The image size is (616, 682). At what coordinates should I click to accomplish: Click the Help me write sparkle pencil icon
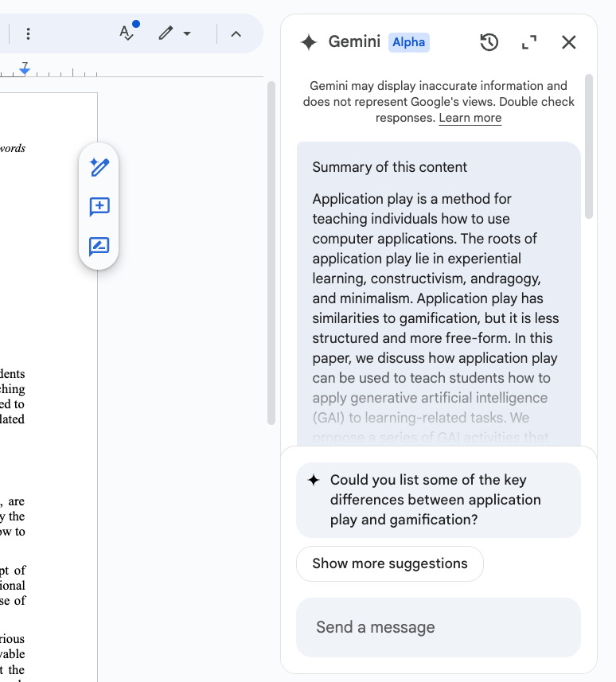99,167
